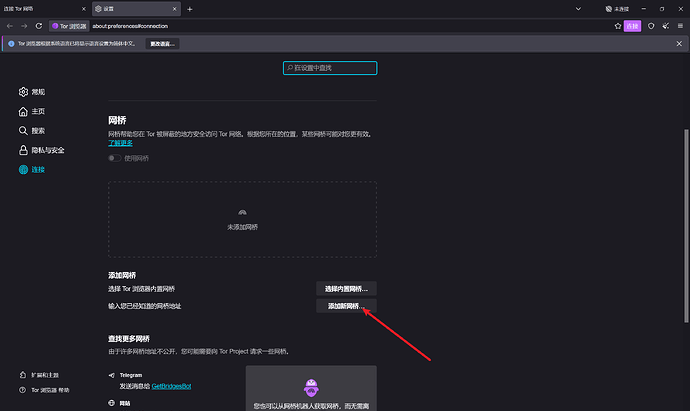This screenshot has width=690, height=411.
Task: Click the Tor 浏览器 identity badge in the address bar
Action: (x=69, y=26)
